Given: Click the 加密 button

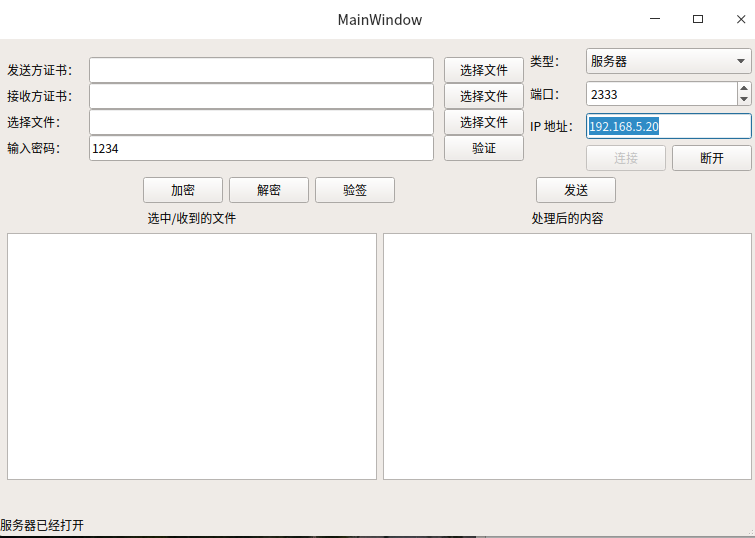Looking at the screenshot, I should coord(183,190).
